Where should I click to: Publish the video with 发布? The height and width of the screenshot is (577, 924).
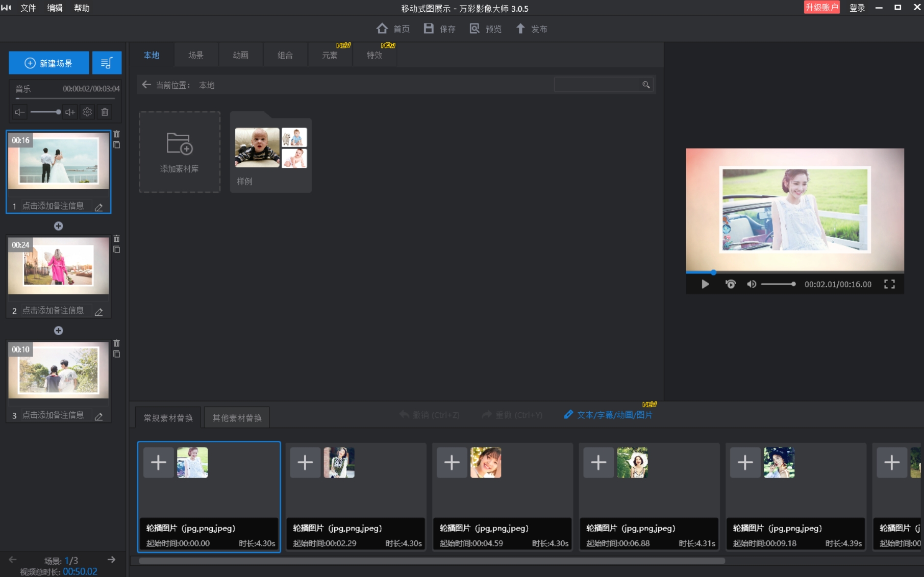click(x=531, y=29)
